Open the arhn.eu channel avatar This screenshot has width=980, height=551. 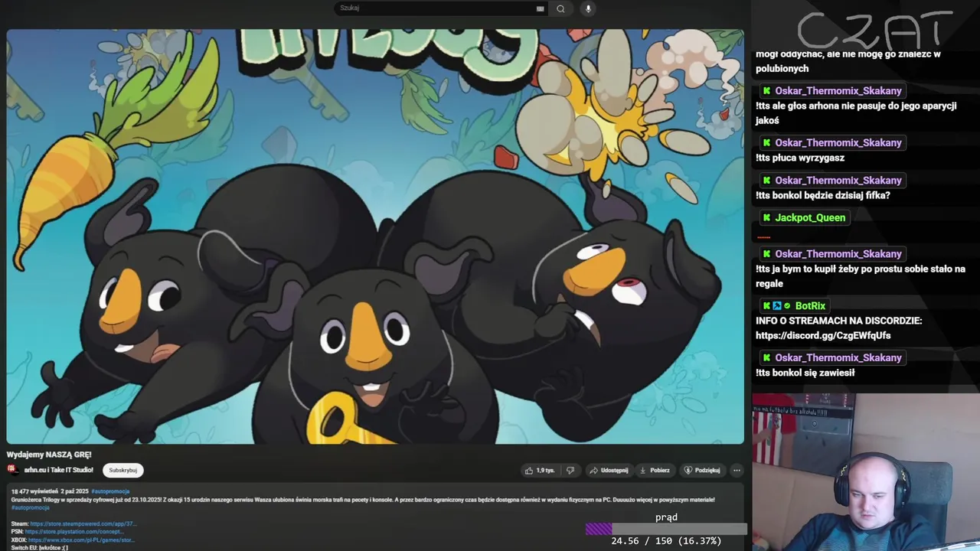click(x=13, y=470)
